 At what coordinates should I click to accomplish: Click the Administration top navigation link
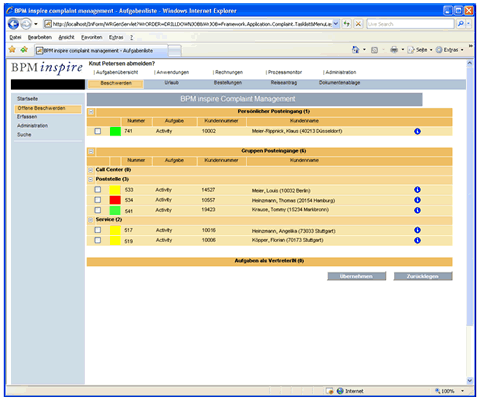click(341, 72)
